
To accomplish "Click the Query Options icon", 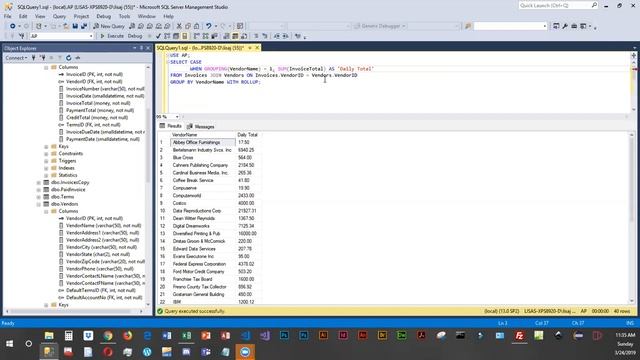I will [x=176, y=36].
